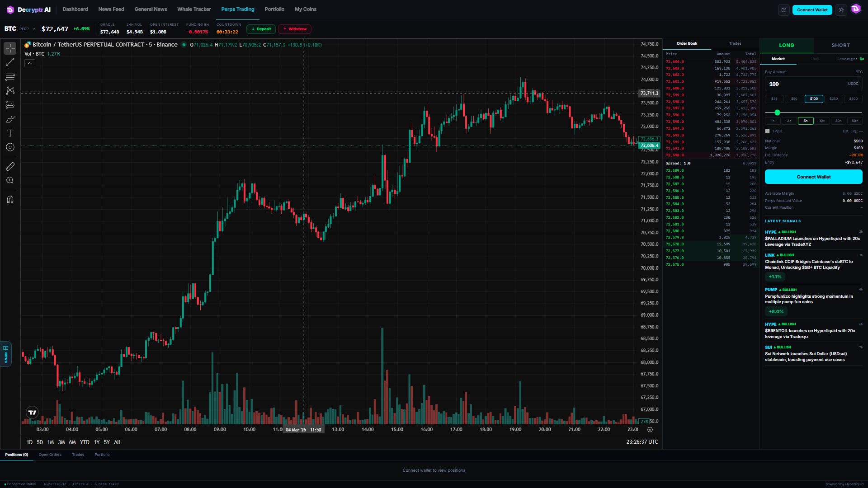Open chart settings gear on time axis
The image size is (868, 488).
coord(650,430)
